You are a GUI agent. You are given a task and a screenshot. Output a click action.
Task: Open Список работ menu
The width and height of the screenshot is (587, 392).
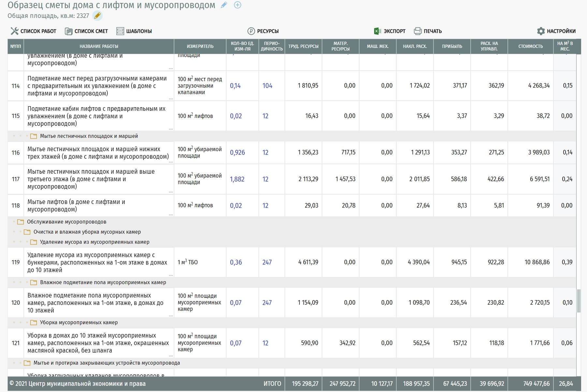click(x=38, y=31)
